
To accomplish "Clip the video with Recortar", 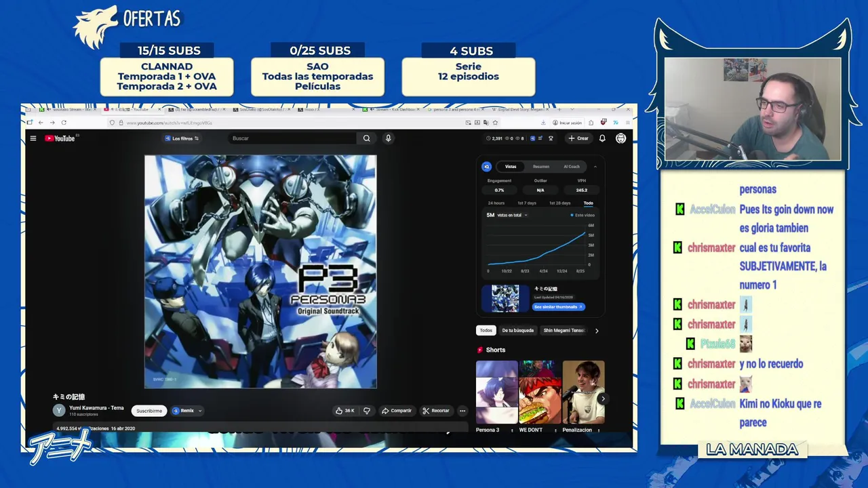I will (x=435, y=411).
